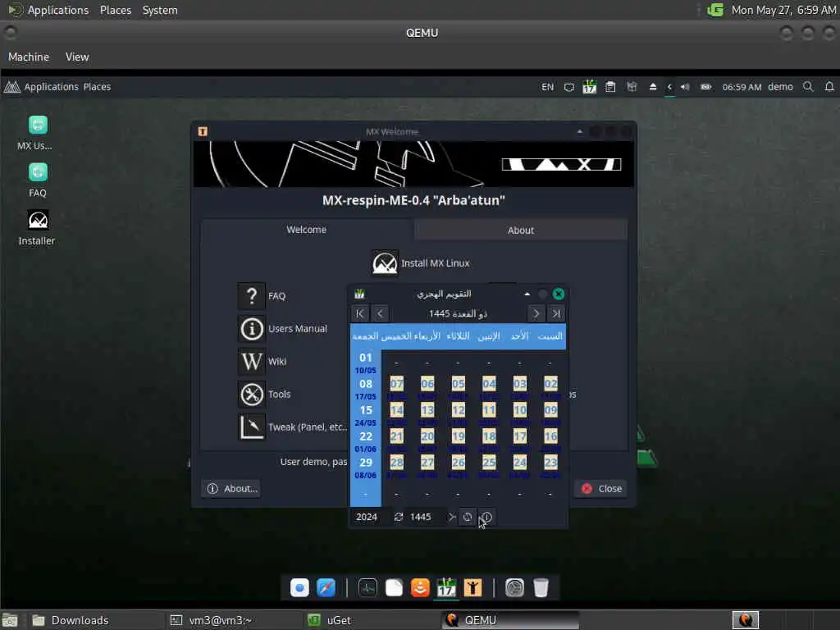Open the Hijri calendar icon in dock
840x630 pixels.
point(446,587)
